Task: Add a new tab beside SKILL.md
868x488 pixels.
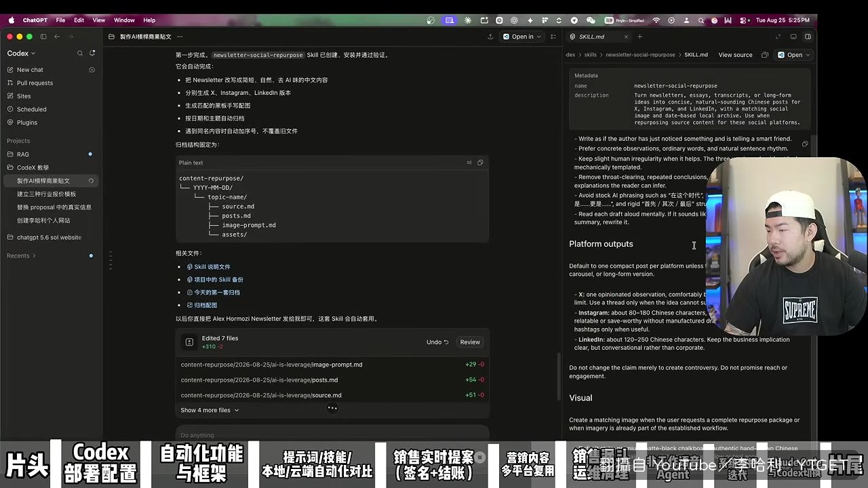Action: click(639, 37)
